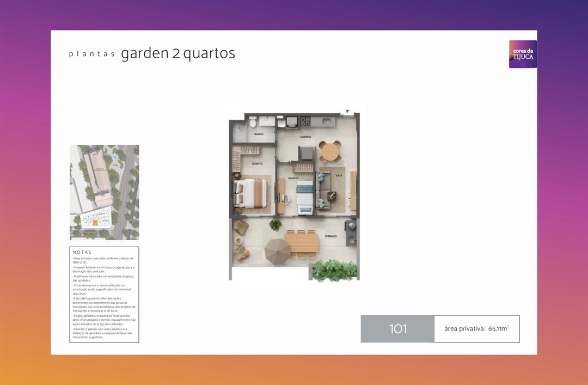The height and width of the screenshot is (385, 588).
Task: Click the Cores da Tijuca logo
Action: coord(523,54)
